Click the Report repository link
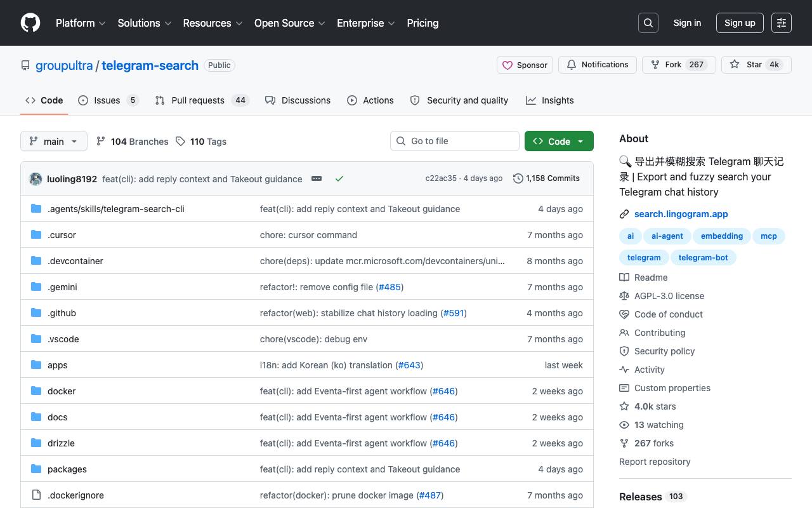The image size is (812, 508). tap(655, 462)
